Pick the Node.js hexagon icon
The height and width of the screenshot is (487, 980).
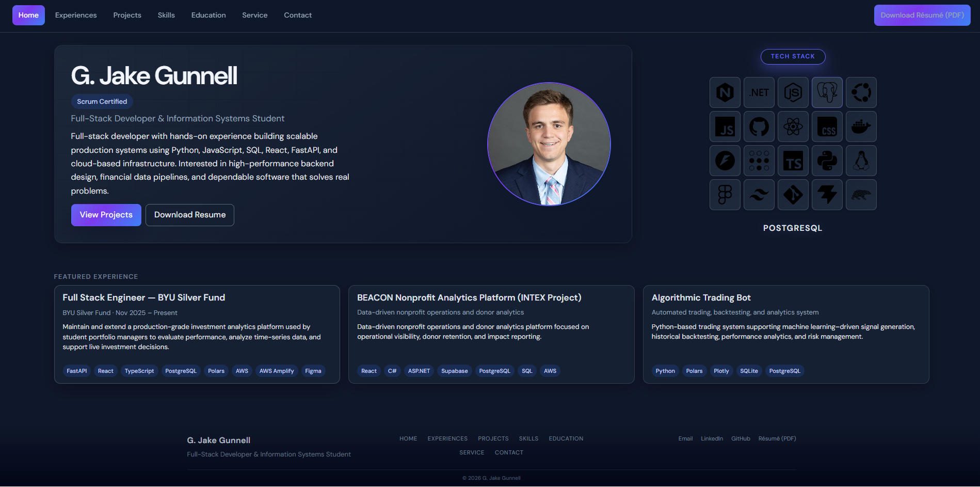[x=793, y=92]
